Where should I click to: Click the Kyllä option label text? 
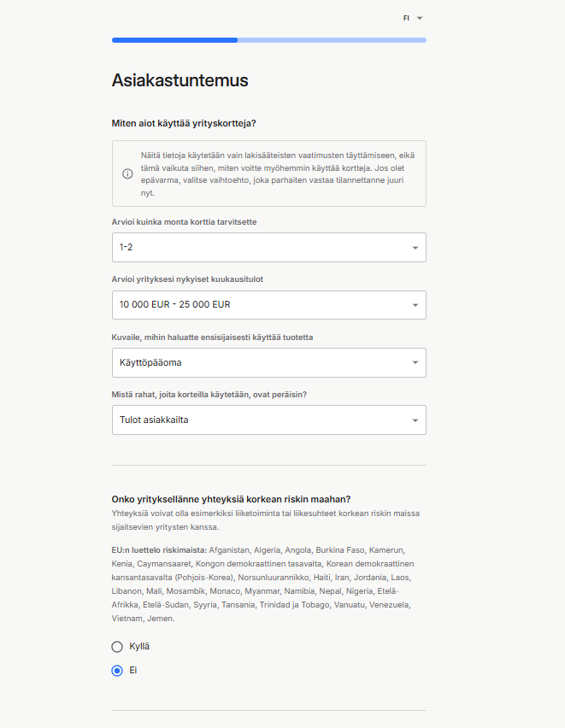click(x=139, y=647)
